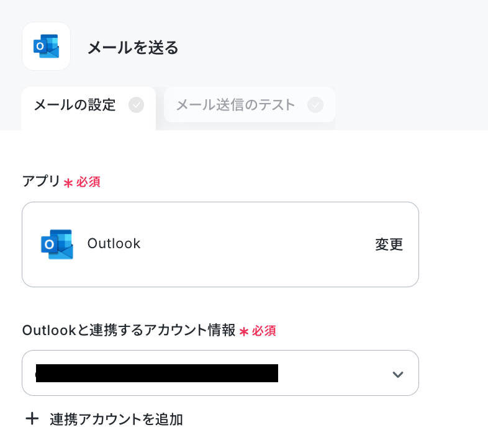Click the 必須 marker beside account info label
The width and height of the screenshot is (488, 448).
[x=264, y=331]
